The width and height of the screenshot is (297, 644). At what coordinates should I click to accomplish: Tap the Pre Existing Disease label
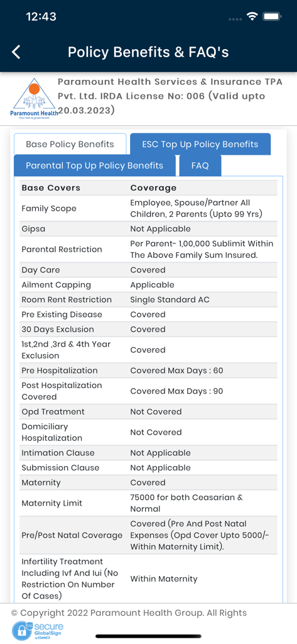[x=62, y=314]
